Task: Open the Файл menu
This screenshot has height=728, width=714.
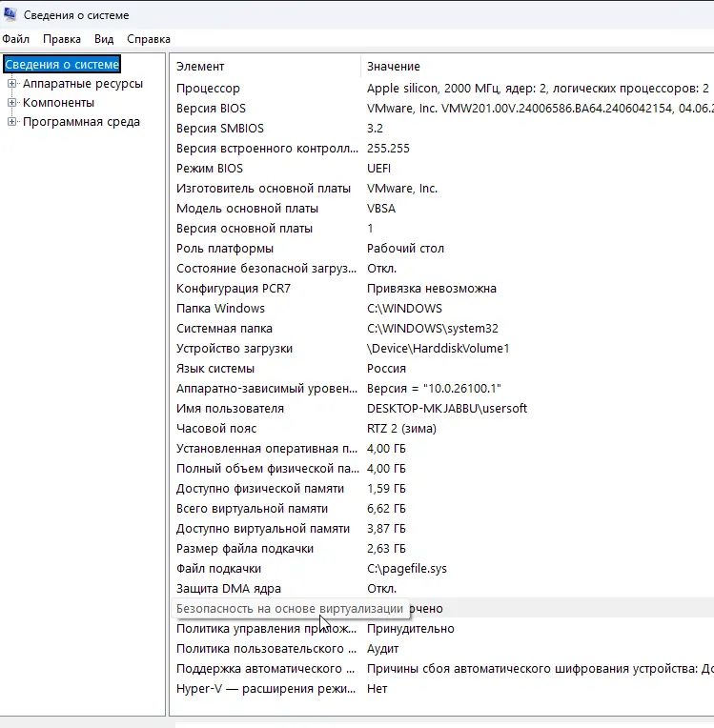Action: (16, 39)
